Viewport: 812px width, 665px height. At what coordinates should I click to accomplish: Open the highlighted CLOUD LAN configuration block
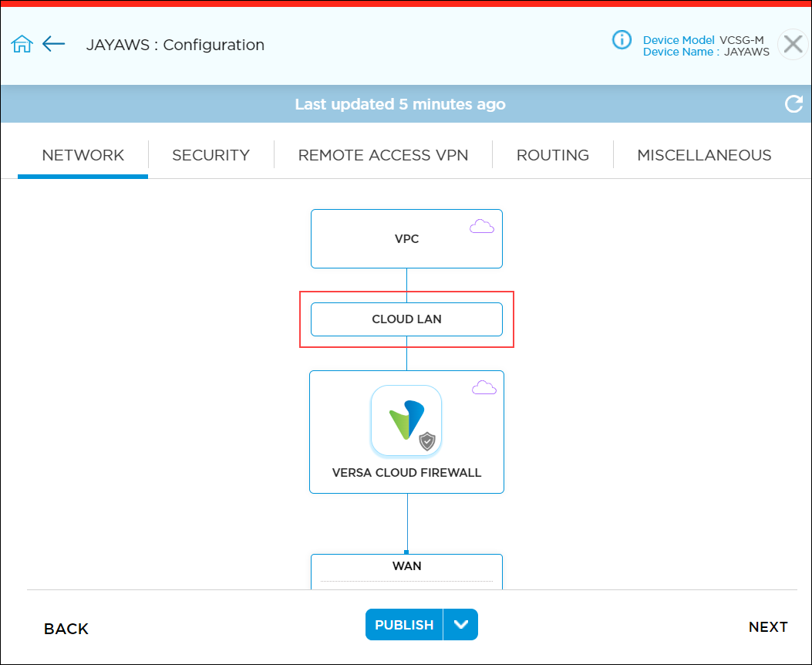click(x=406, y=319)
